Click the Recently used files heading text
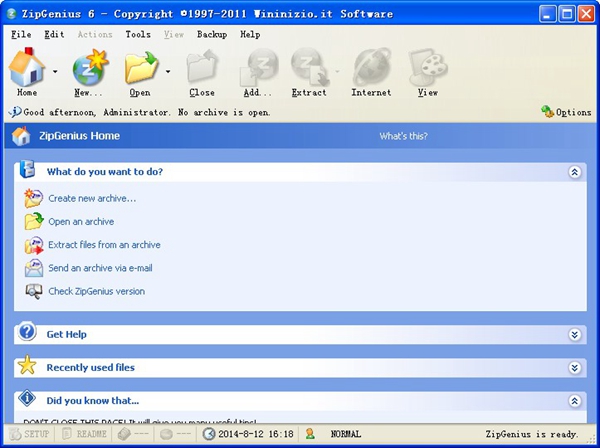Screen dimensions: 600x448 coord(91,368)
